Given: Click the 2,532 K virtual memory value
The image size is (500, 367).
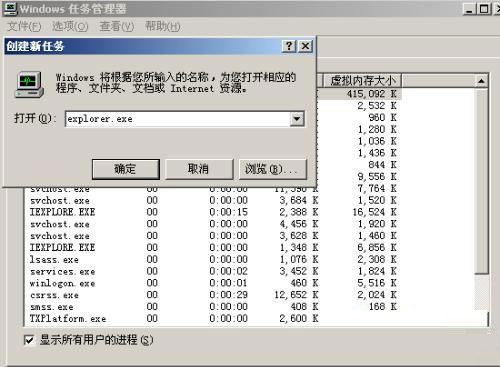Looking at the screenshot, I should (377, 106).
